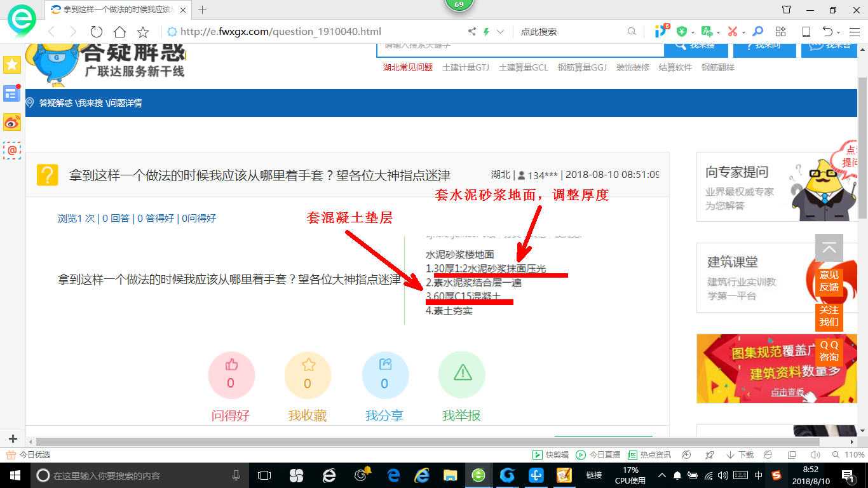Add sidebar app with plus icon

click(13, 439)
